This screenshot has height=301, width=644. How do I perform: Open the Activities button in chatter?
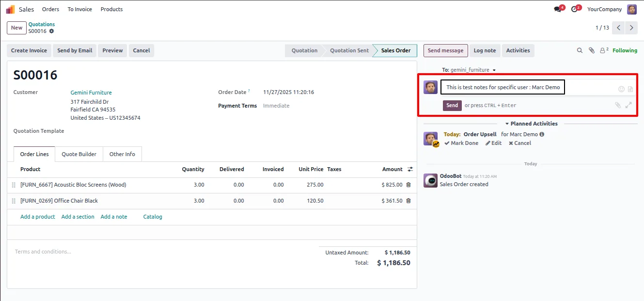tap(518, 50)
